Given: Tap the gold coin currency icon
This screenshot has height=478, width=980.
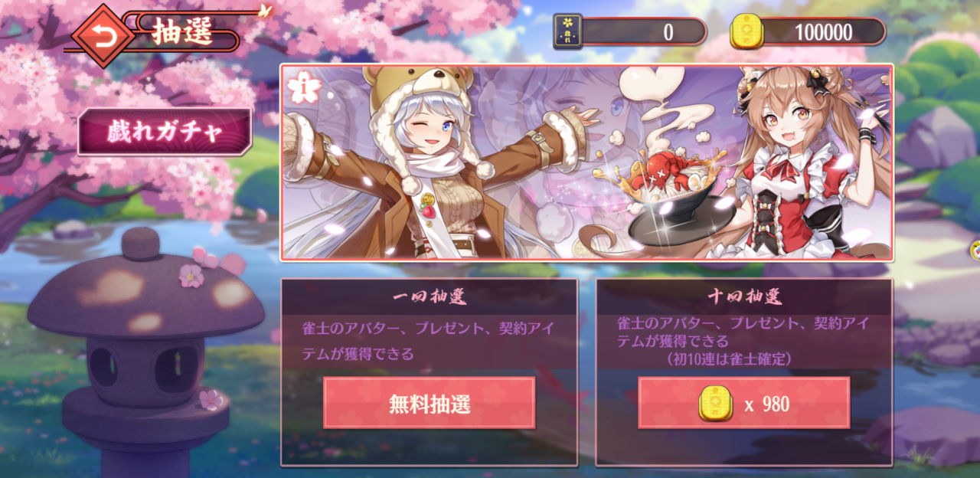Looking at the screenshot, I should 746,31.
